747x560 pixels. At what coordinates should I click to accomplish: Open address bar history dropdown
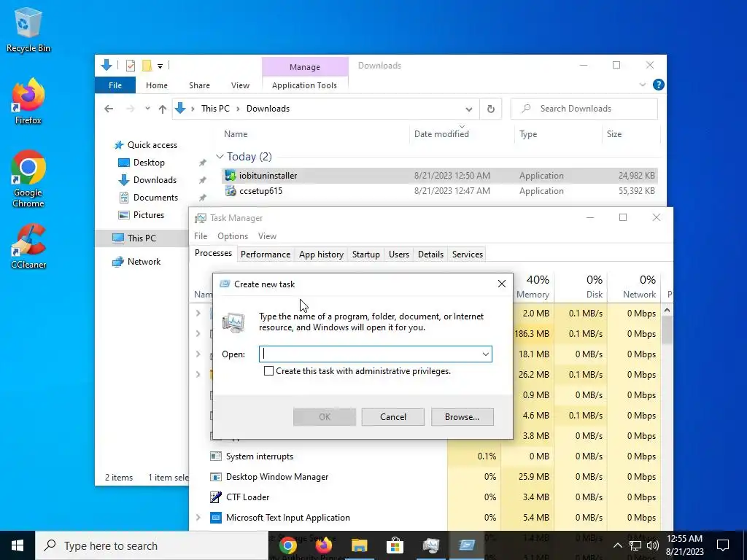(x=469, y=109)
